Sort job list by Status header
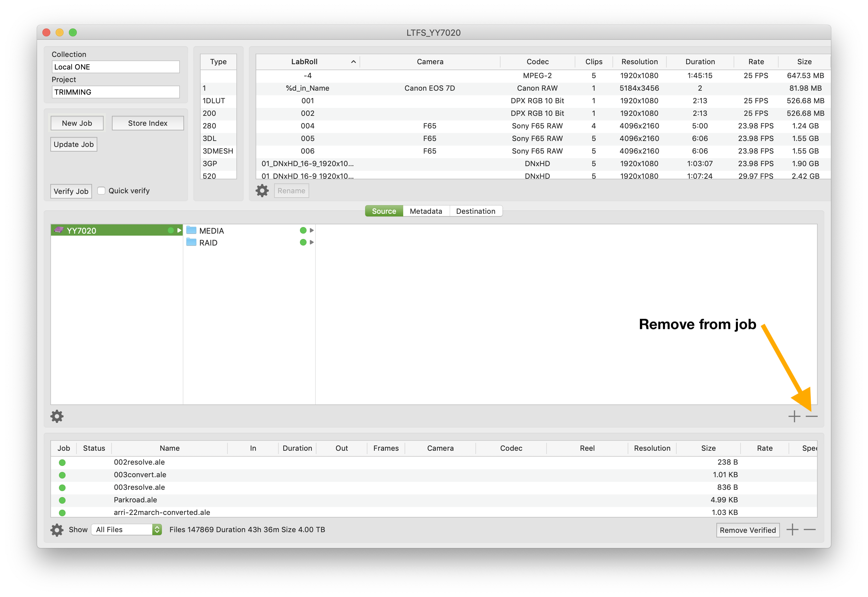 coord(94,448)
